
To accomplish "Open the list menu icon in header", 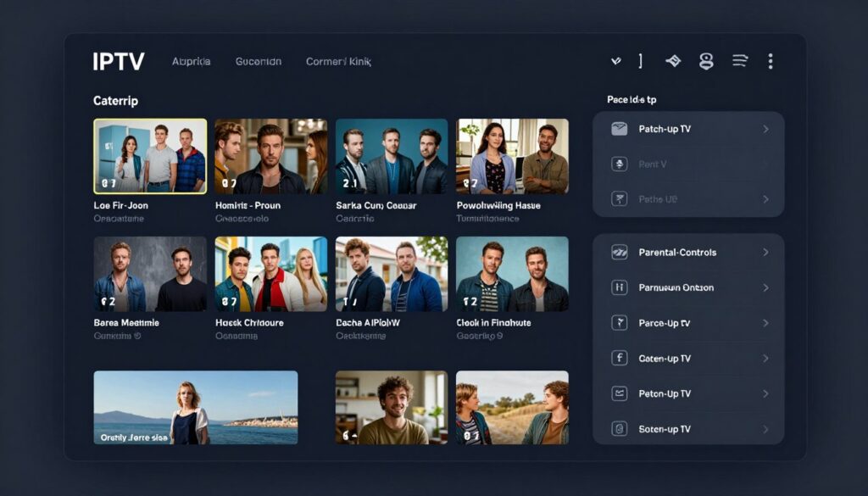I will coord(740,61).
